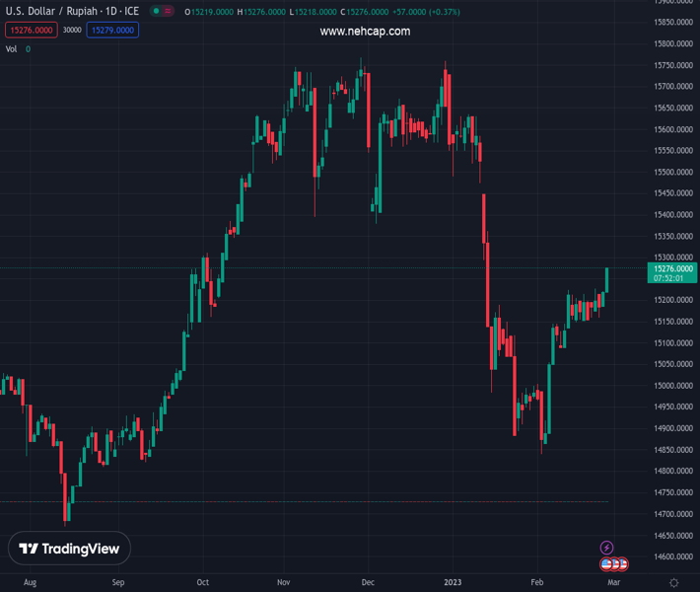Click the TradingView logo badge
Viewport: 700px width, 592px height.
tap(69, 549)
